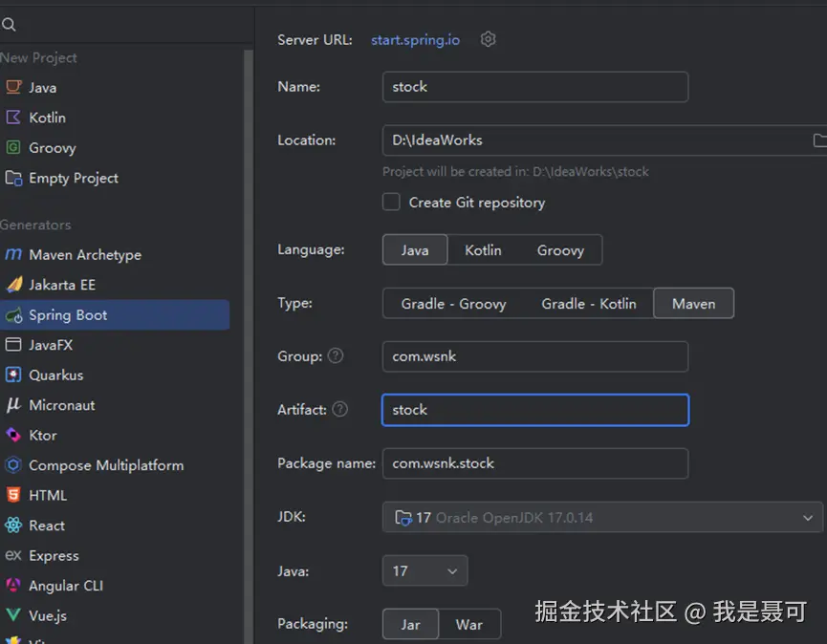Click the Group help question mark icon
827x644 pixels.
pos(336,355)
